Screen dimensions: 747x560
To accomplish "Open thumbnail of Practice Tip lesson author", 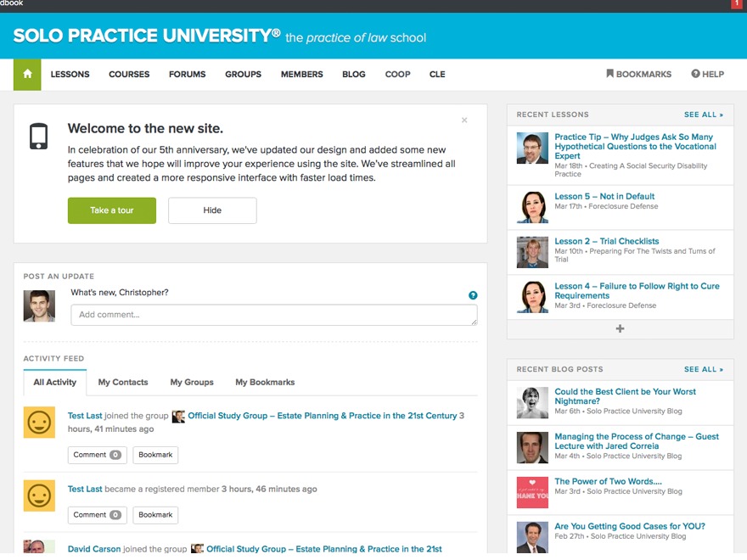I will click(532, 148).
